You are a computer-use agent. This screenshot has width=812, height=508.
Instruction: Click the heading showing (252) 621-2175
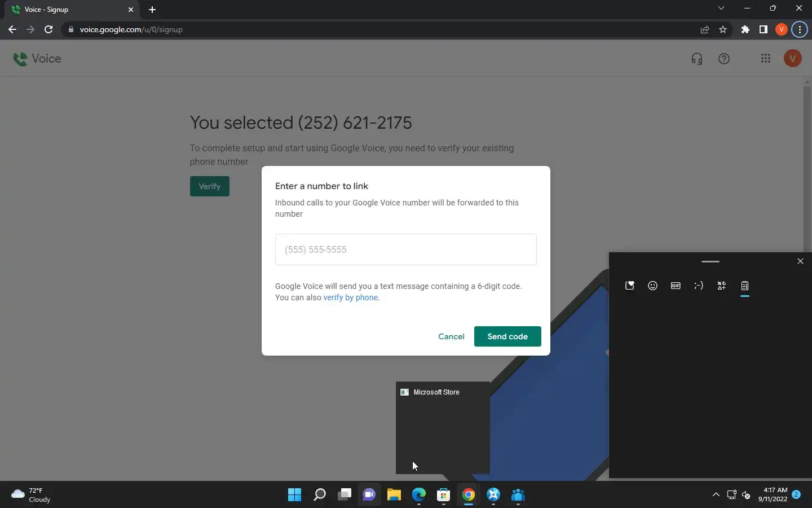301,122
